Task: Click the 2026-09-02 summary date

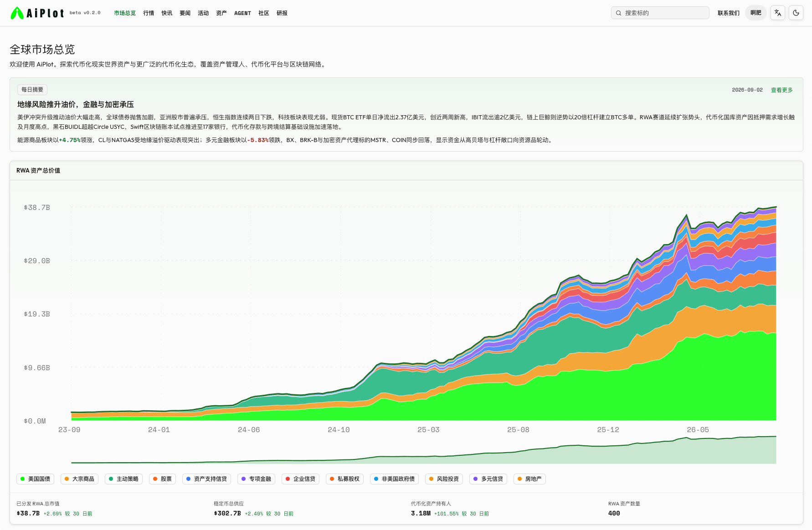Action: [747, 90]
